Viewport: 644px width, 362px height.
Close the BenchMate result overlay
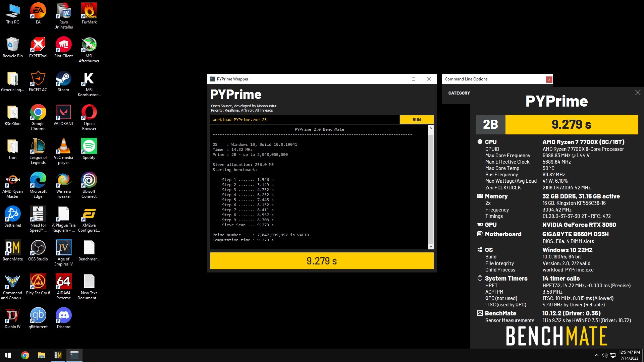coord(638,93)
